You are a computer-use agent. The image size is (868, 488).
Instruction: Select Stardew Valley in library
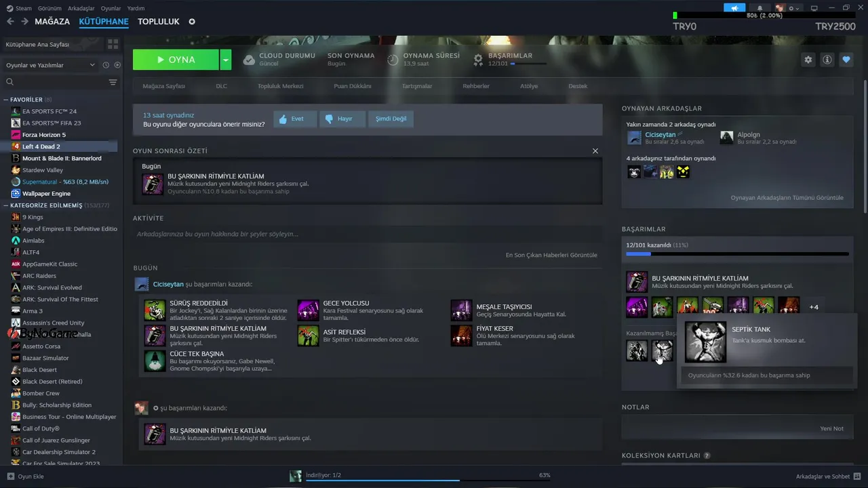pos(43,170)
